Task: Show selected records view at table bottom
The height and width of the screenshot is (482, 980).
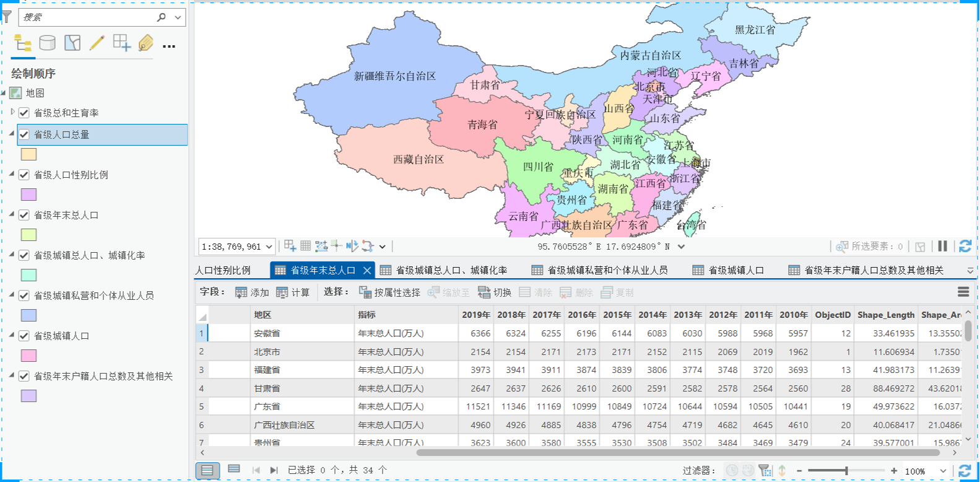Action: coord(234,470)
